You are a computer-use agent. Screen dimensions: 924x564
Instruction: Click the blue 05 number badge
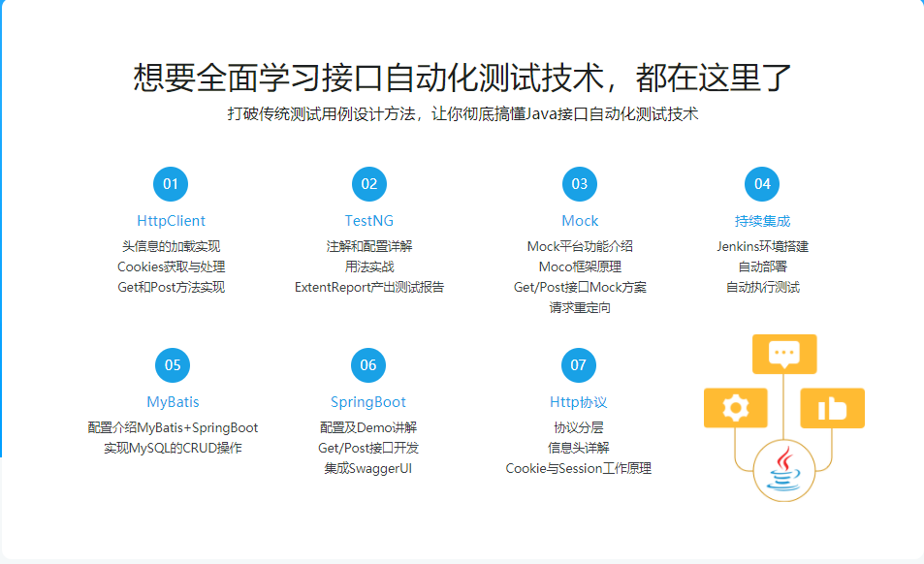(173, 365)
